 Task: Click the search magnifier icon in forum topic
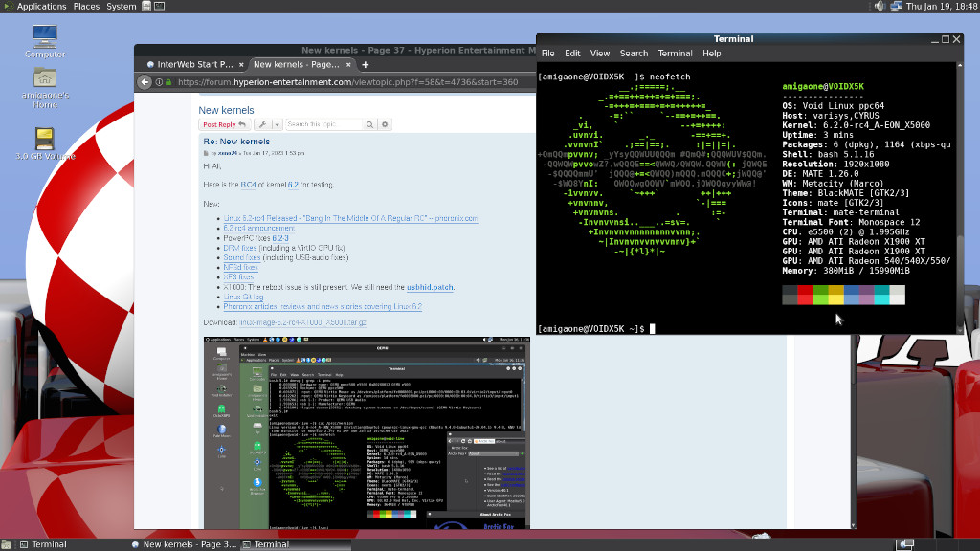point(369,124)
